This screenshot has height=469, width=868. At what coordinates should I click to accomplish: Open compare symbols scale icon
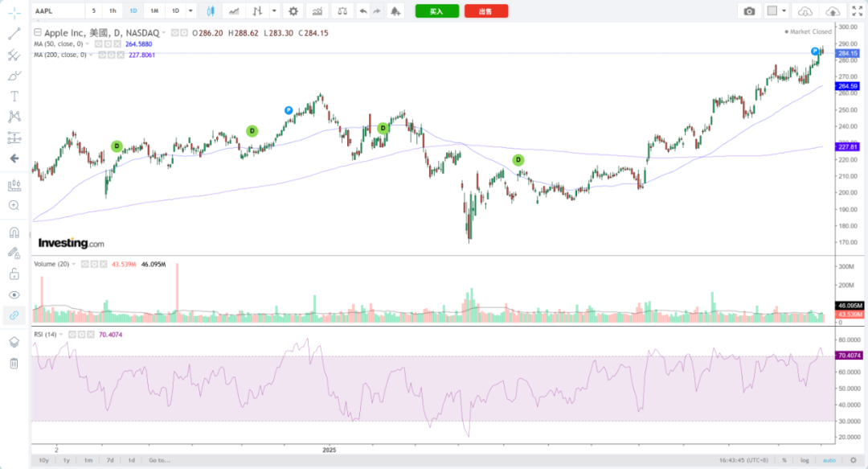[x=342, y=11]
